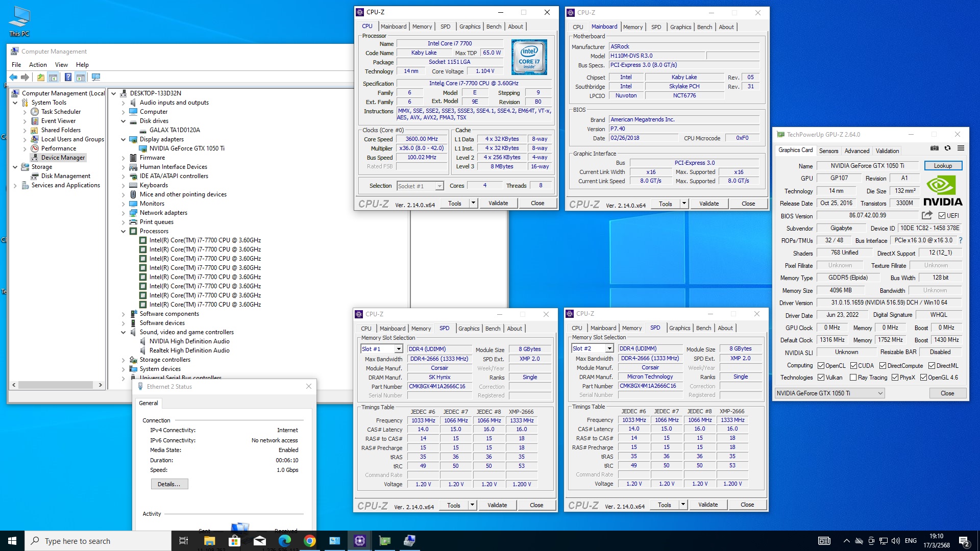Toggle the DirectCompute checkbox

coord(883,366)
